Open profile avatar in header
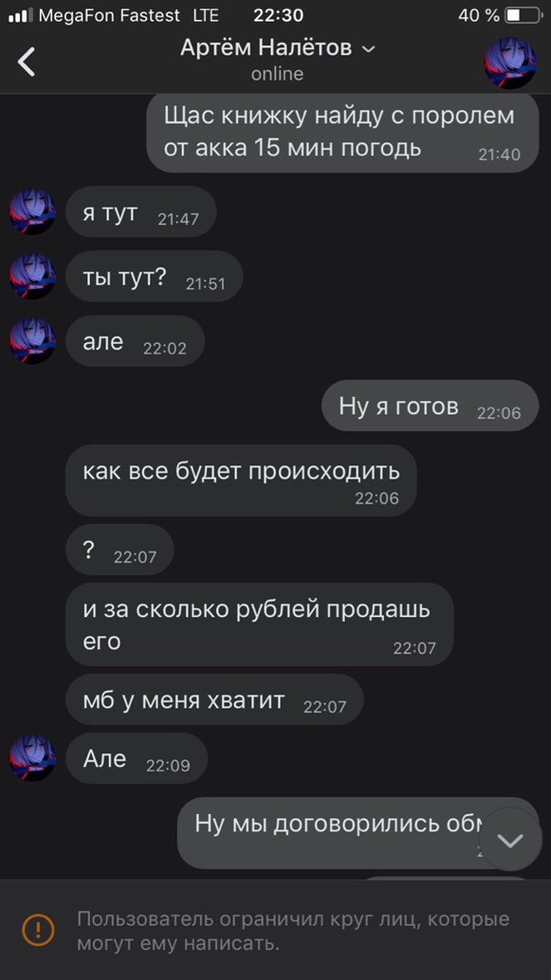551x980 pixels. click(510, 63)
